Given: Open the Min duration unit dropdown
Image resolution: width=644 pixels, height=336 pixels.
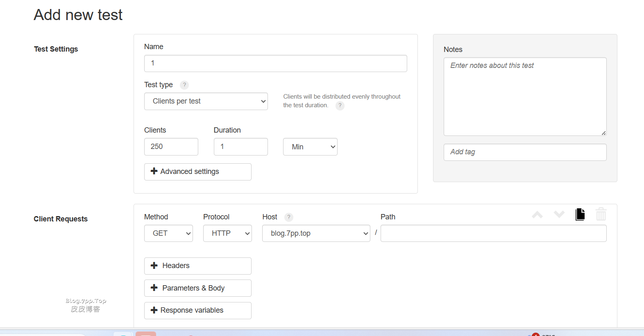Looking at the screenshot, I should [x=310, y=147].
